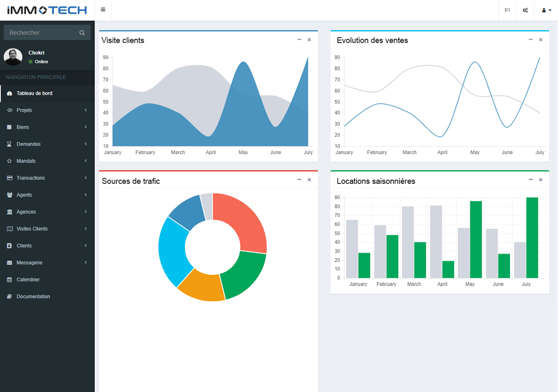Expand the Projets submenu chevron
The image size is (558, 392).
pos(86,110)
